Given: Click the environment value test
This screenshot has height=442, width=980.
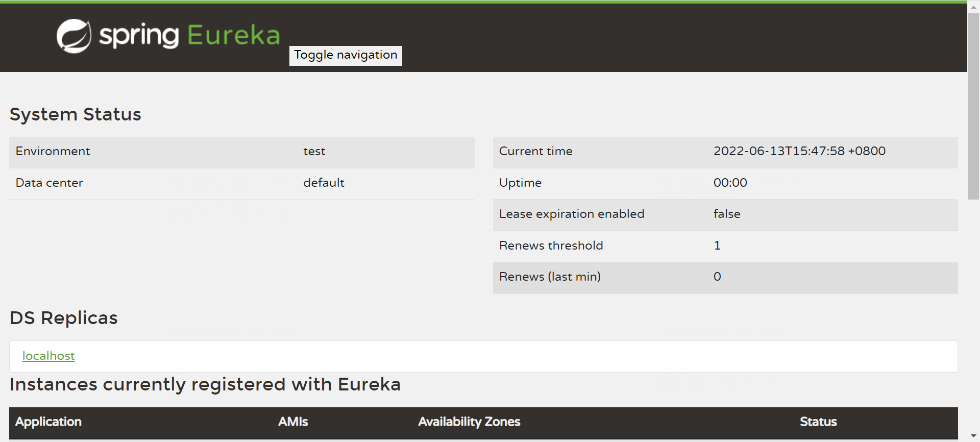Looking at the screenshot, I should (314, 151).
